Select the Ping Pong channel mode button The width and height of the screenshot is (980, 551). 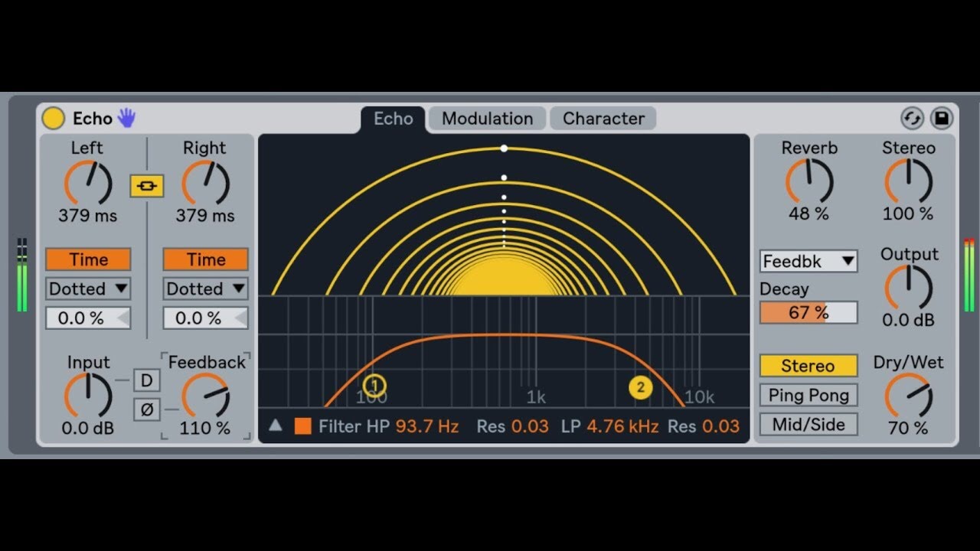(808, 395)
